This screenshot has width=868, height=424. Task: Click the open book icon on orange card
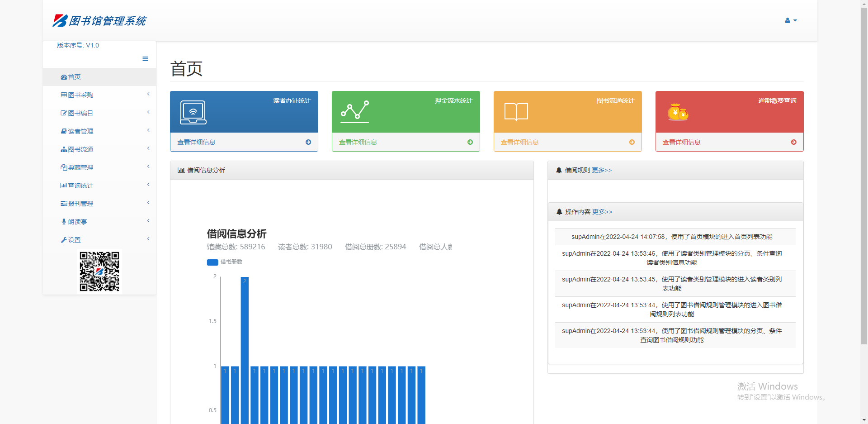516,112
